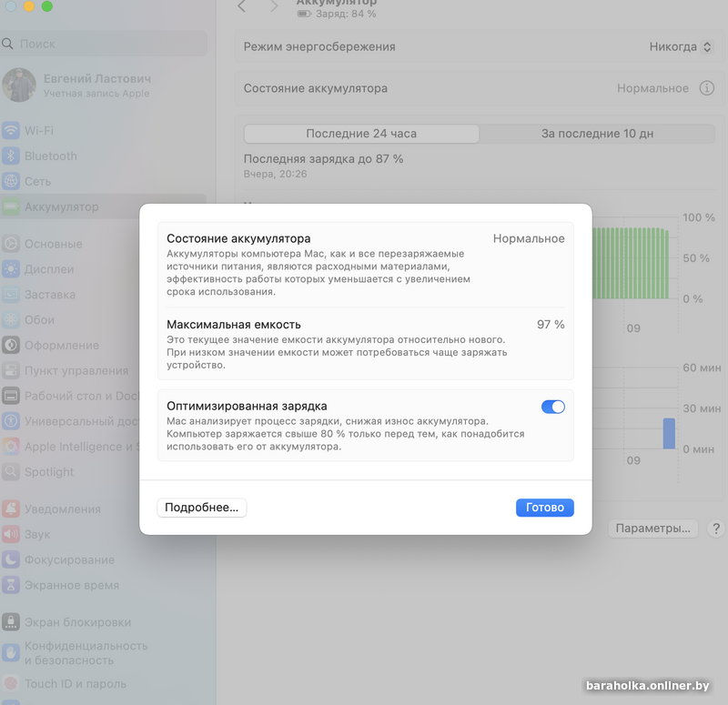
Task: Click the Уведомления bell icon
Action: tap(11, 509)
